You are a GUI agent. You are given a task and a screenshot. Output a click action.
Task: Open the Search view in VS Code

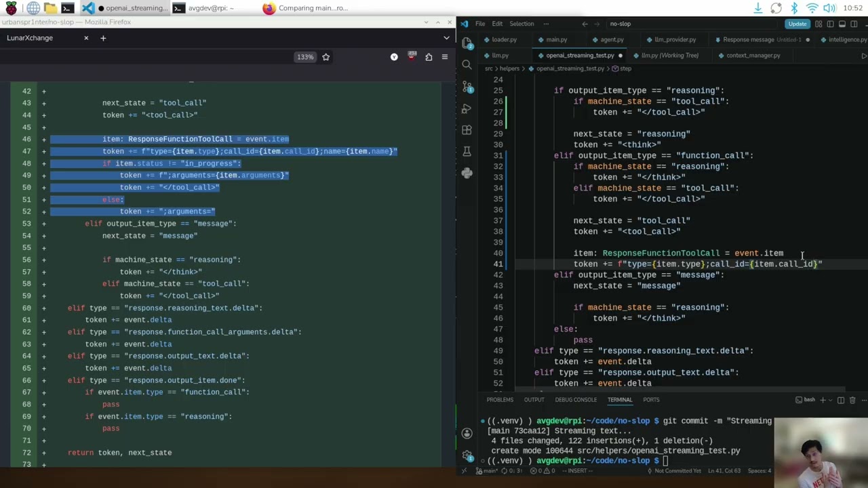pyautogui.click(x=467, y=65)
